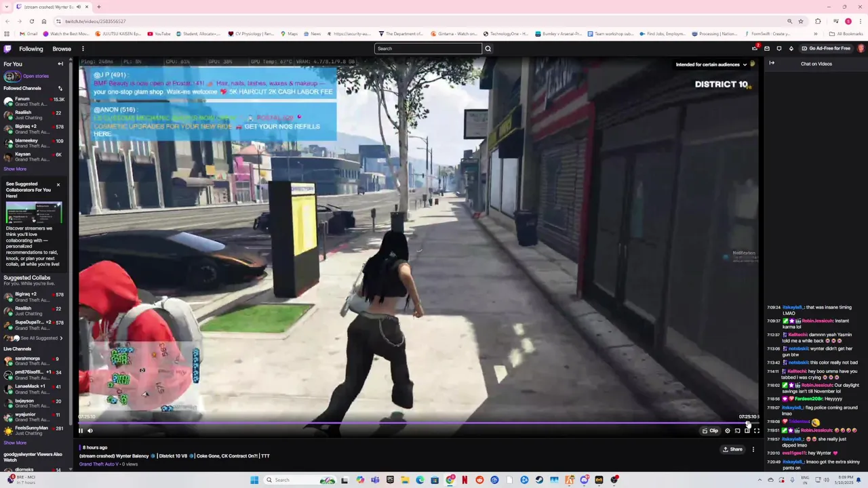Open FeelsSunnyMan live channel
Image resolution: width=868 pixels, height=488 pixels.
point(34,430)
